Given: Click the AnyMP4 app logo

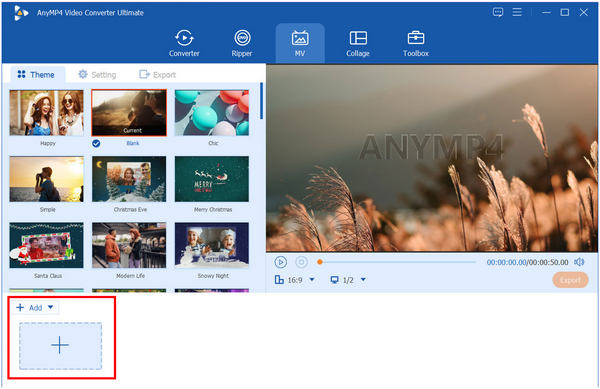Looking at the screenshot, I should [21, 13].
